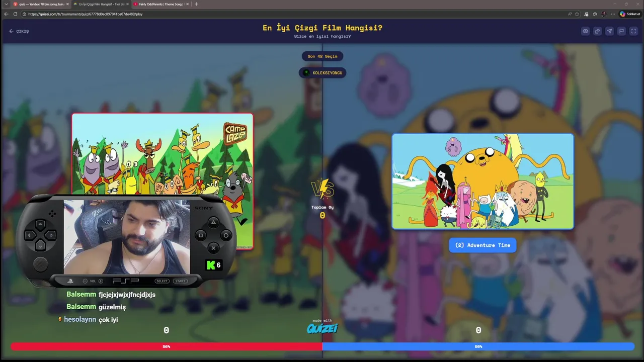This screenshot has width=644, height=362.
Task: Open the browser three-dots menu
Action: [613, 14]
